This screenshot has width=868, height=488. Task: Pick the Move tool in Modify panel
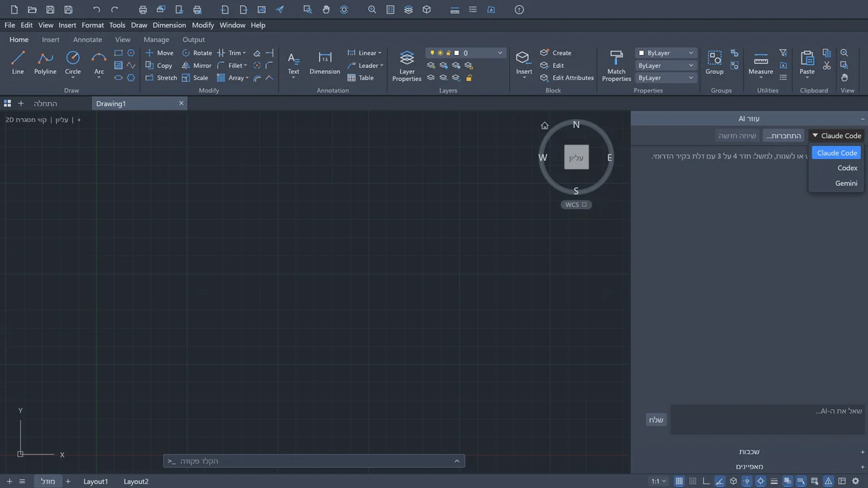[x=159, y=53]
